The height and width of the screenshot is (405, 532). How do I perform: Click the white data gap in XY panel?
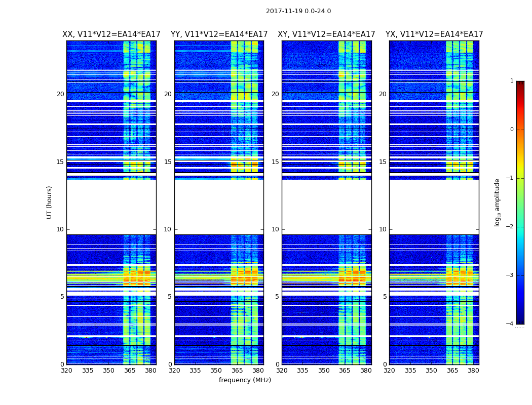pyautogui.click(x=326, y=207)
